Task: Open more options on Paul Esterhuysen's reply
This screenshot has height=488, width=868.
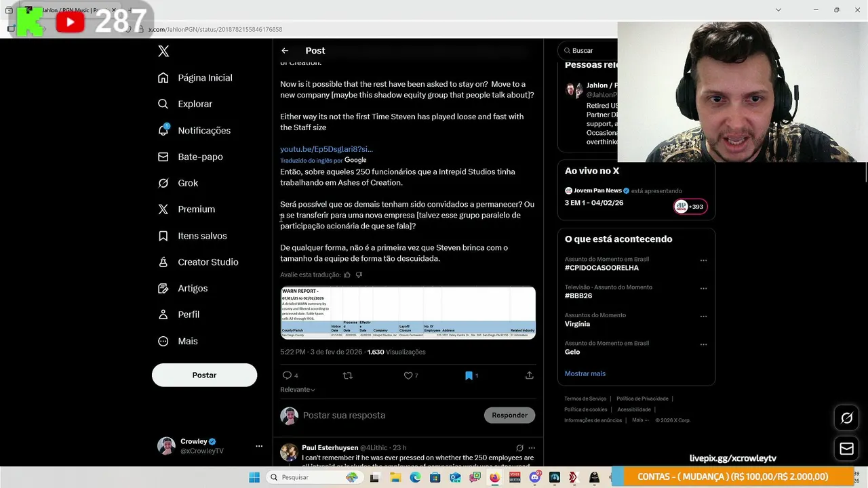Action: (532, 448)
